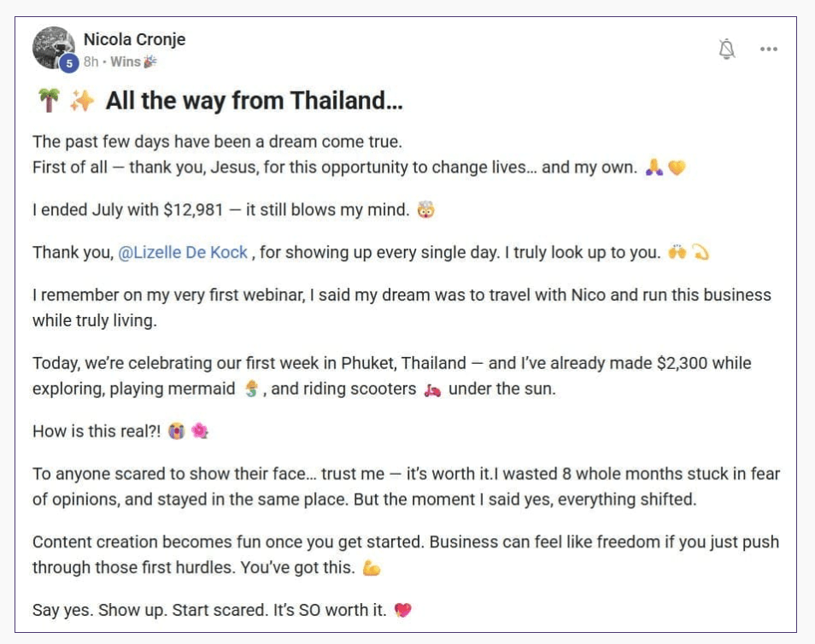
Task: Click the party popper emoji beside Wins
Action: (x=150, y=62)
